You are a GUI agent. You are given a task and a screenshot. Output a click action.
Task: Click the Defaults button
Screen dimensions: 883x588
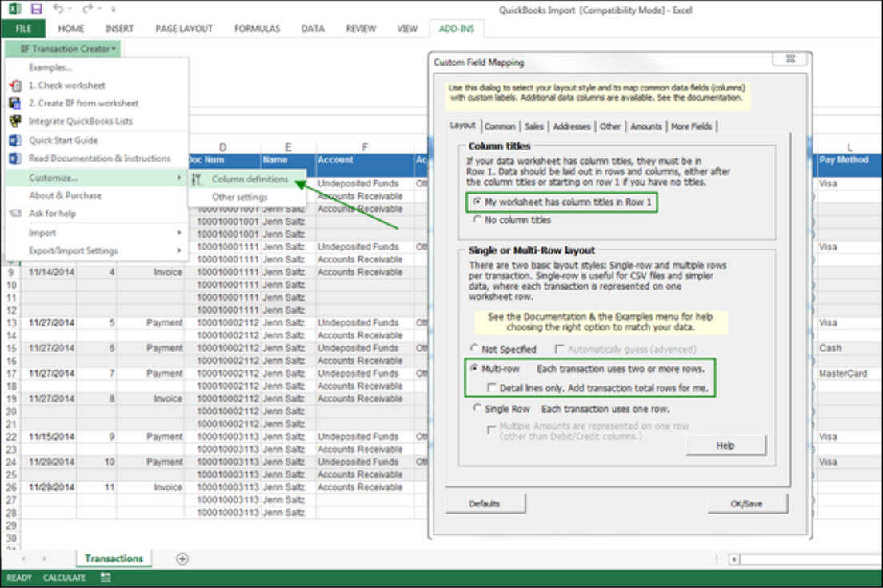(485, 503)
